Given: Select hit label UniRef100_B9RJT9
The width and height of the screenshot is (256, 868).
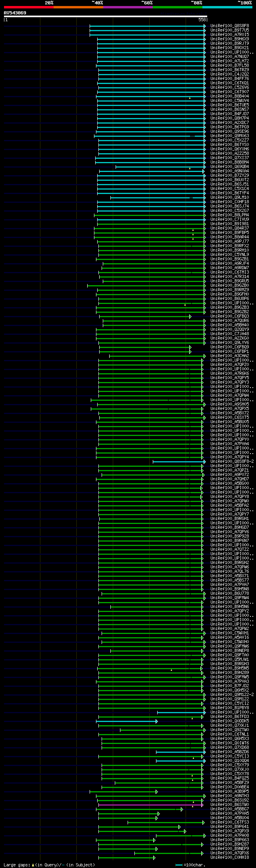Looking at the screenshot, I should click(x=230, y=43).
